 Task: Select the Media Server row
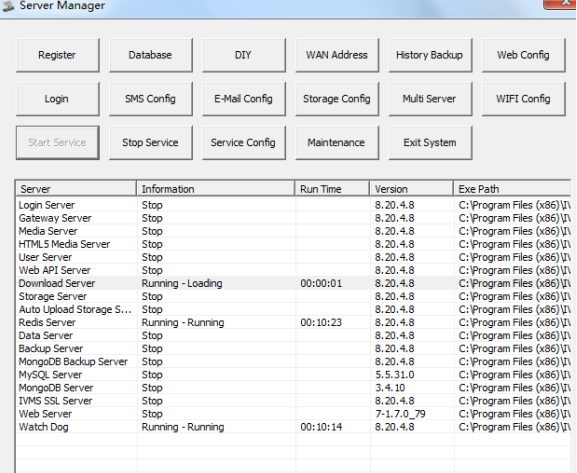click(294, 231)
